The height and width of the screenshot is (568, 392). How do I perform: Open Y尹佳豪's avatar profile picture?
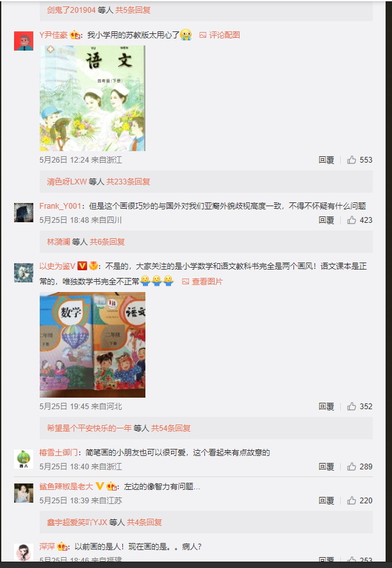pos(24,41)
